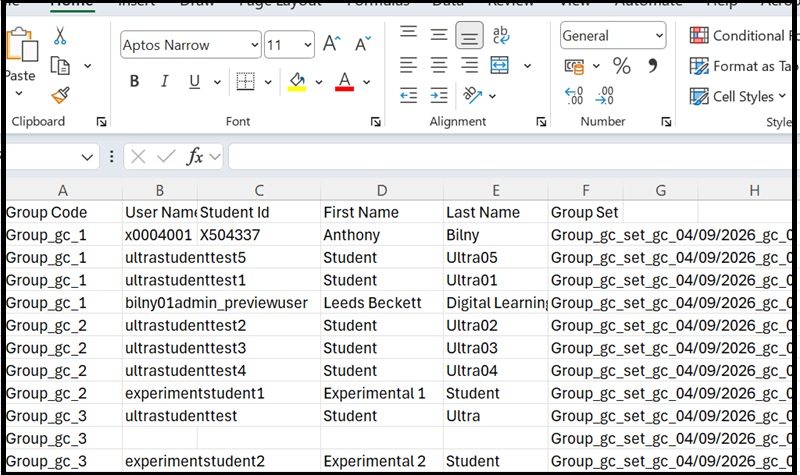The width and height of the screenshot is (800, 475).
Task: Open the number format dropdown
Action: tap(659, 36)
